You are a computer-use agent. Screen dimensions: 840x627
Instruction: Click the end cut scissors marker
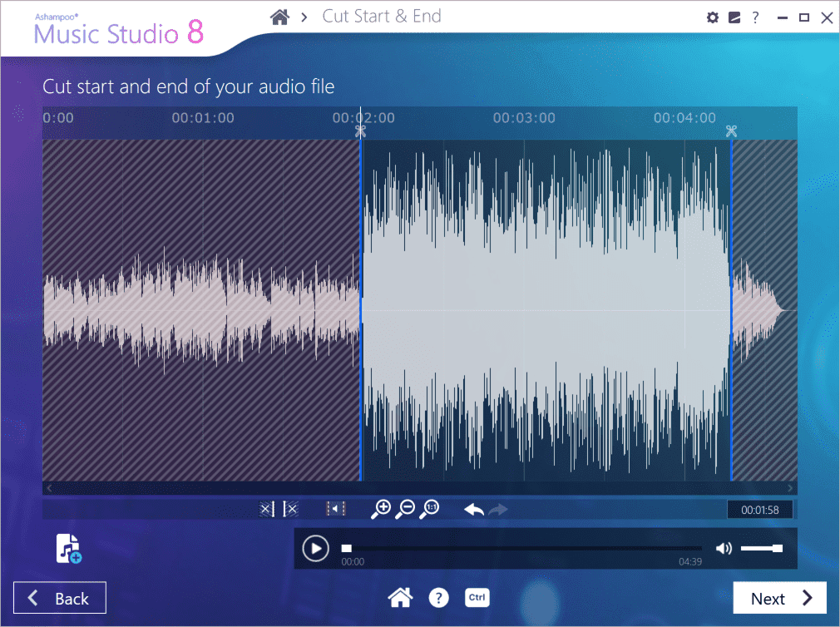pyautogui.click(x=731, y=131)
